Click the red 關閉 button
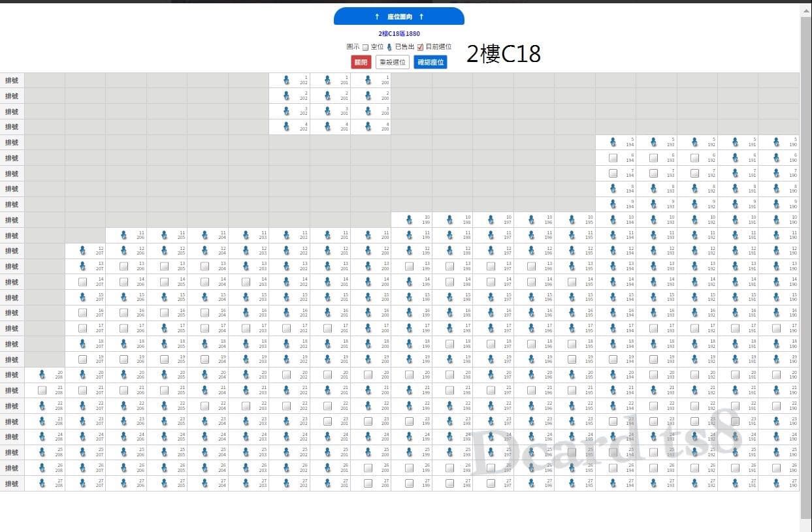 (x=361, y=62)
